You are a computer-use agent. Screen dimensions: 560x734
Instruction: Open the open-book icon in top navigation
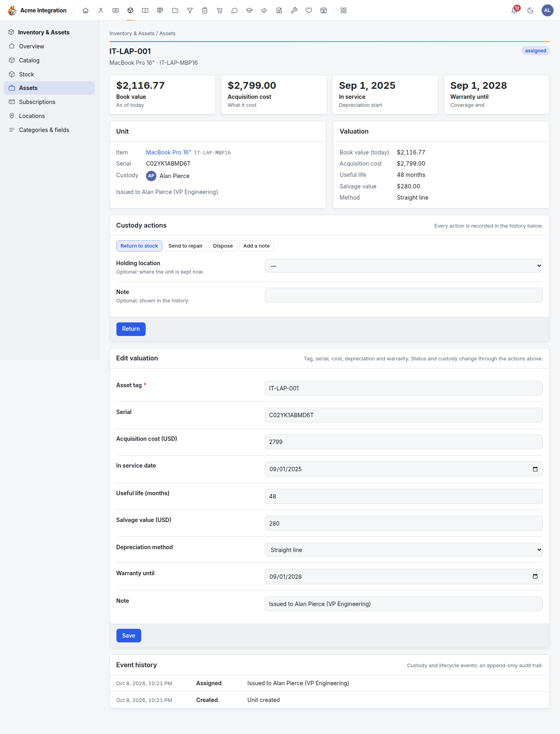coord(145,10)
